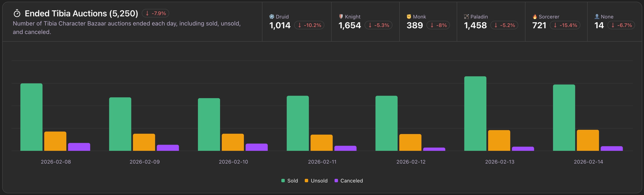The image size is (644, 195).
Task: Click the purple Canceled bar for 2026-02-09
Action: 168,148
